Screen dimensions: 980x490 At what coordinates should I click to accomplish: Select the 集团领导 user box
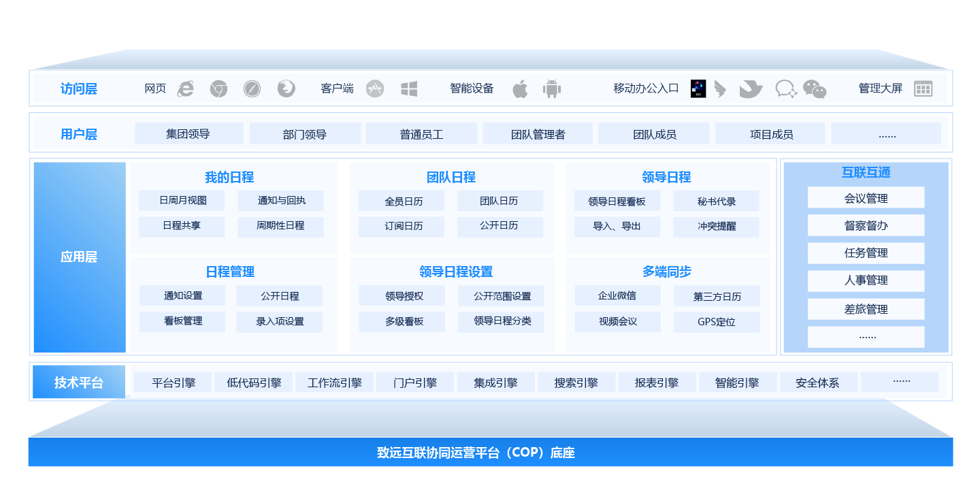[x=189, y=133]
